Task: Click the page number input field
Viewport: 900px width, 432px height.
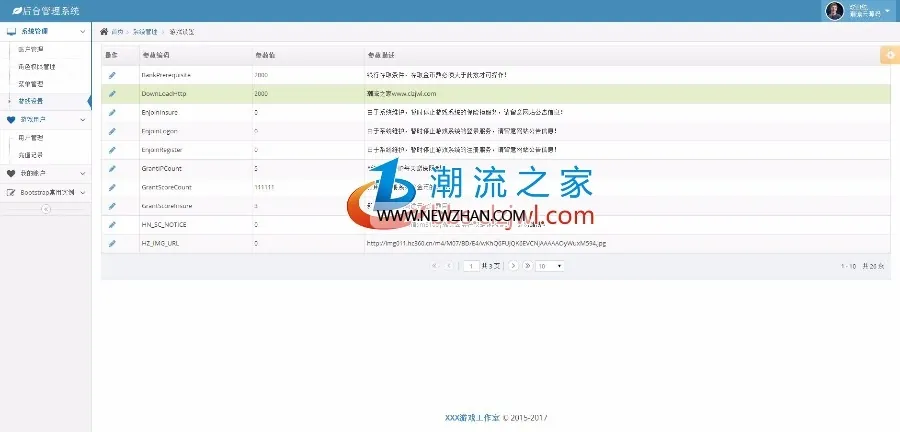Action: click(x=471, y=266)
